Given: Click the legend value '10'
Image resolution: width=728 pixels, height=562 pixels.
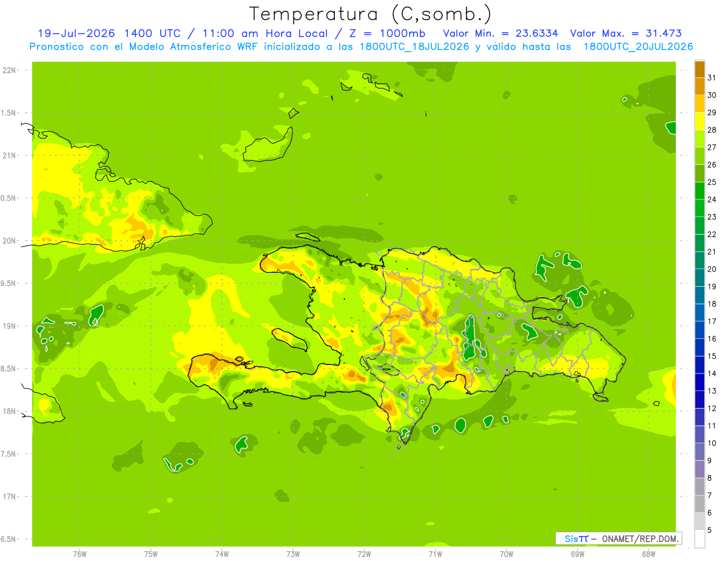Looking at the screenshot, I should tap(712, 443).
